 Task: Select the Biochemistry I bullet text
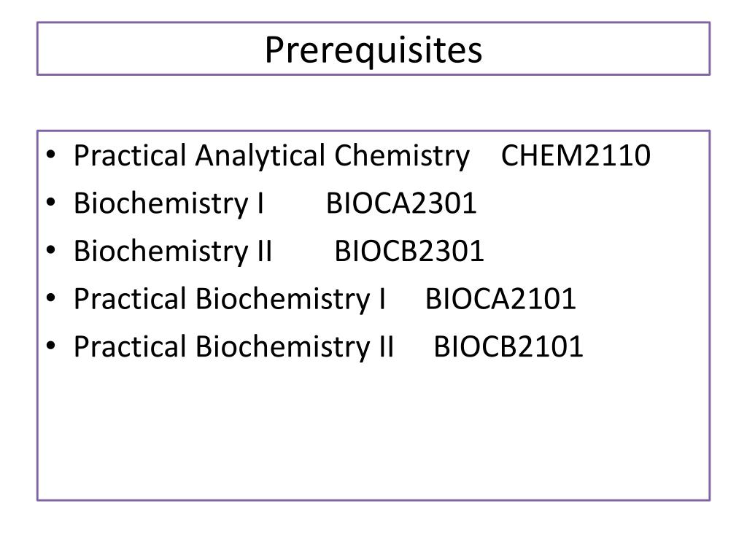coord(169,204)
